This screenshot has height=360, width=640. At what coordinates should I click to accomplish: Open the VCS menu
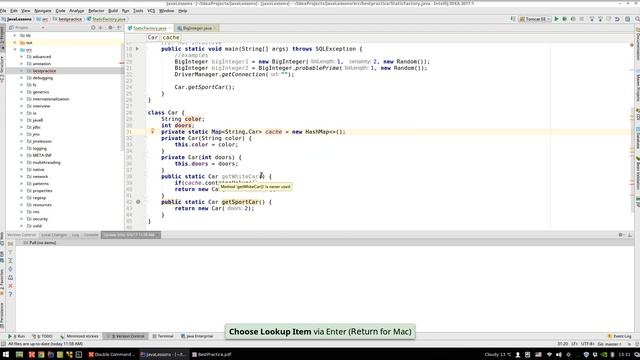tap(151, 11)
